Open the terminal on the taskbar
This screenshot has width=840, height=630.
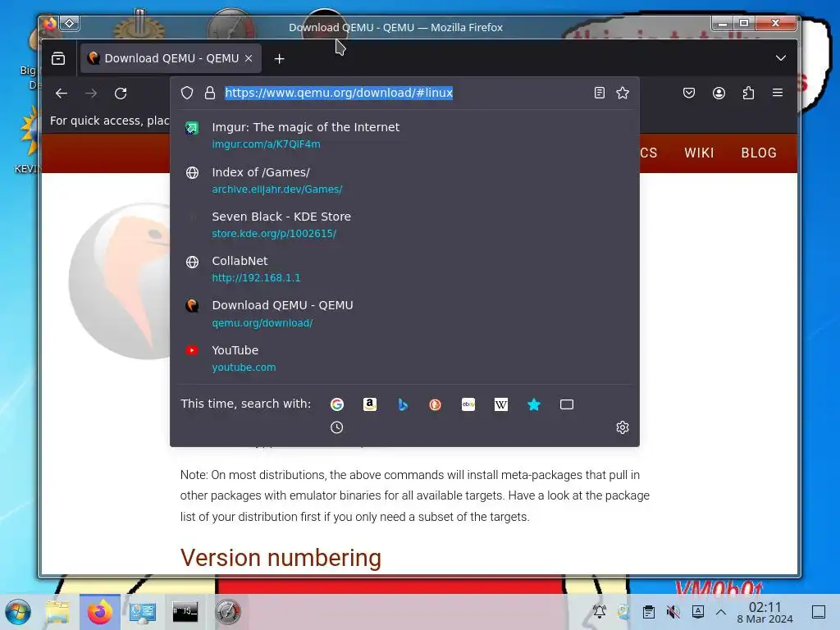(185, 612)
